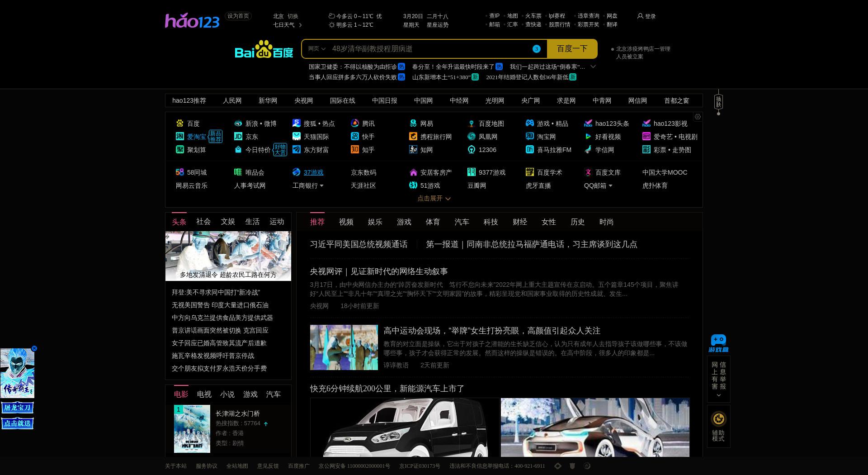The height and width of the screenshot is (475, 868).
Task: Open the 科技 feed tab
Action: [x=491, y=222]
